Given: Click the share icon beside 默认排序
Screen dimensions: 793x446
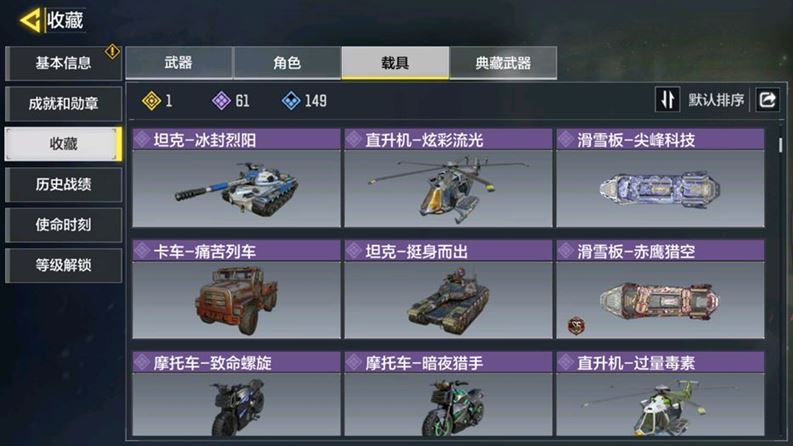Looking at the screenshot, I should tap(767, 100).
